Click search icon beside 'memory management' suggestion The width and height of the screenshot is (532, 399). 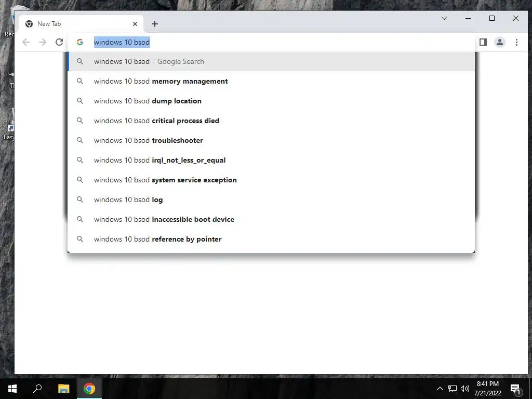tap(79, 81)
